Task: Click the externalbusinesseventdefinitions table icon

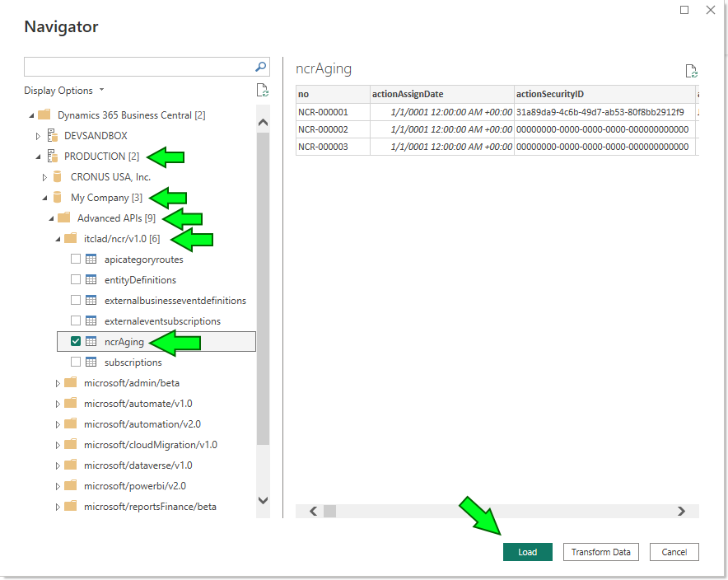Action: coord(91,300)
